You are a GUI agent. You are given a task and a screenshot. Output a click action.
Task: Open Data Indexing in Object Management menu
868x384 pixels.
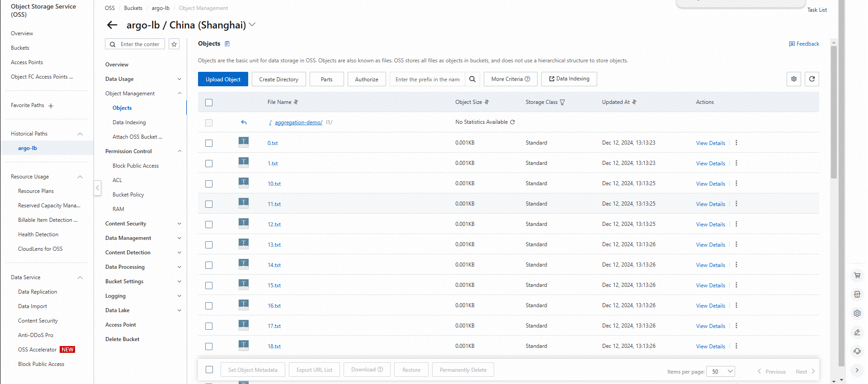tap(129, 122)
